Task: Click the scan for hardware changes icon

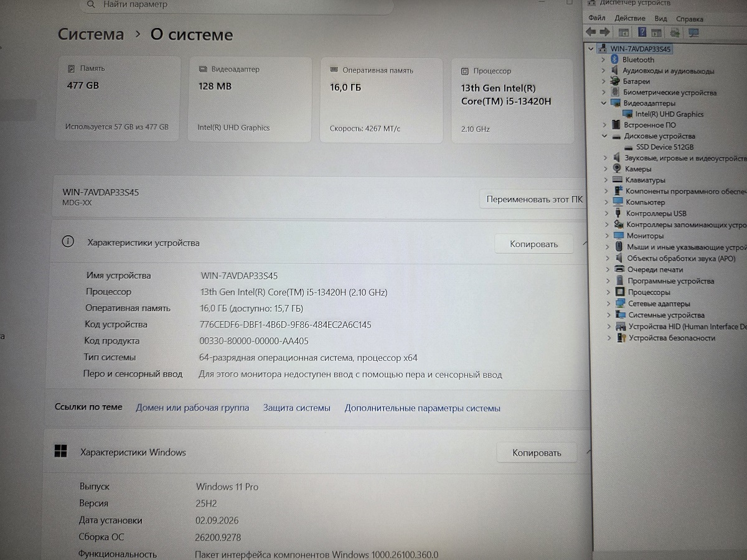Action: [x=675, y=32]
